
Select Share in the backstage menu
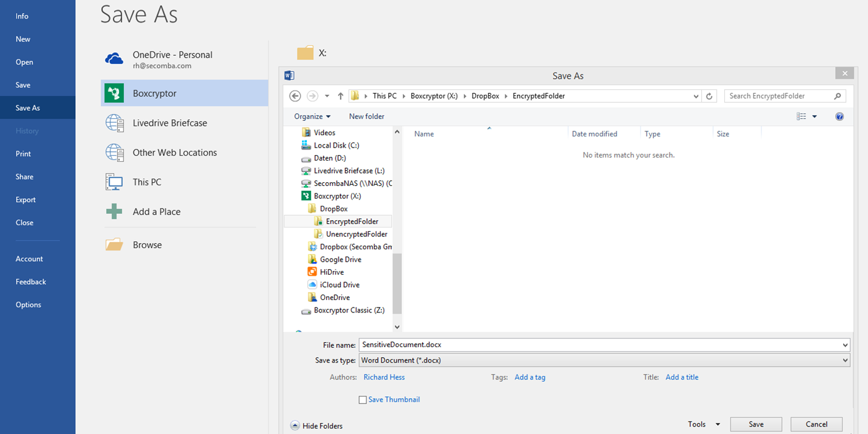[38, 177]
